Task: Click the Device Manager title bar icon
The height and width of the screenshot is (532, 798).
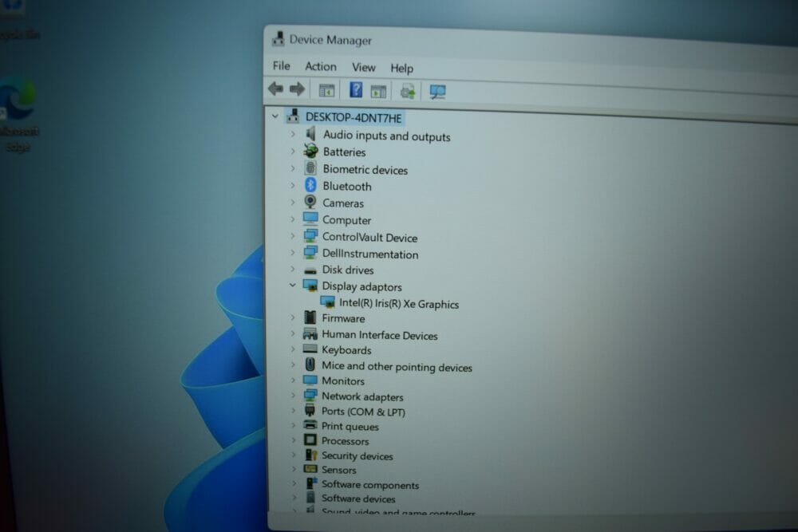Action: 278,38
